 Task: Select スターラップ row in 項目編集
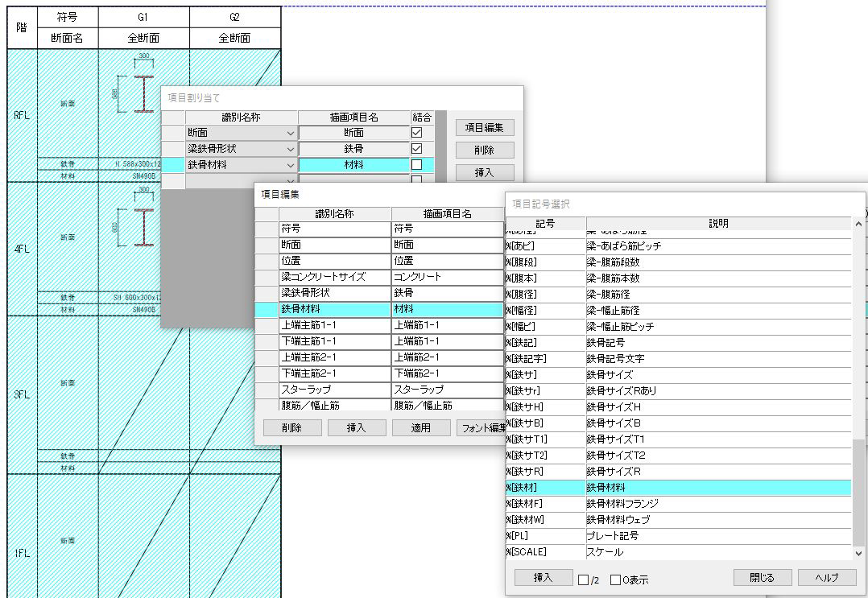(379, 389)
